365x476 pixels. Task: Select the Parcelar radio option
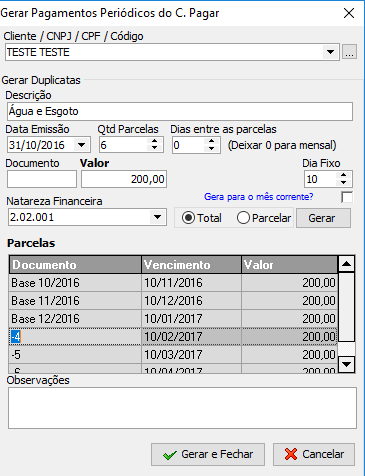tap(264, 218)
